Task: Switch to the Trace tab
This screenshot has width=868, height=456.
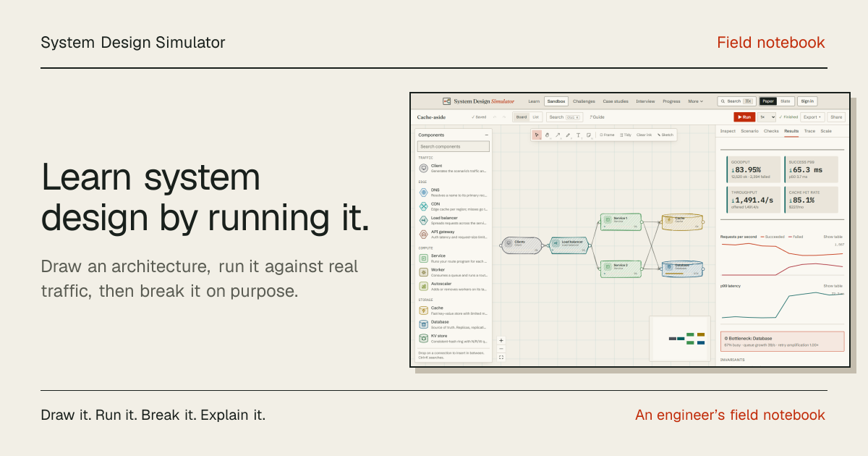Action: 809,131
